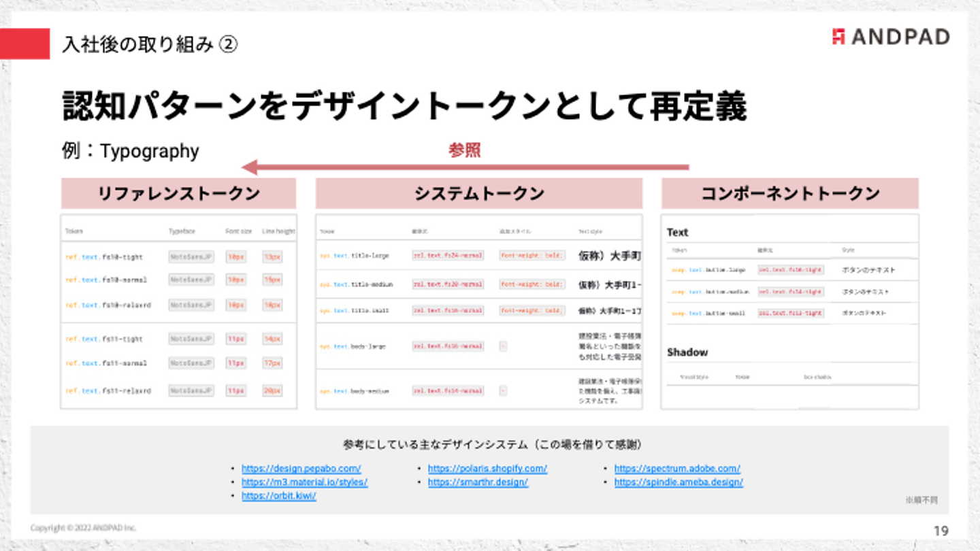Click the slide title 認知パターンをデザイントークンとして再定義
The height and width of the screenshot is (551, 980).
[x=404, y=107]
